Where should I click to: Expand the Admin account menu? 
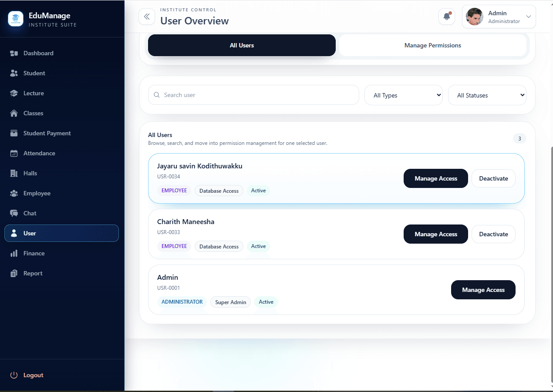point(499,16)
